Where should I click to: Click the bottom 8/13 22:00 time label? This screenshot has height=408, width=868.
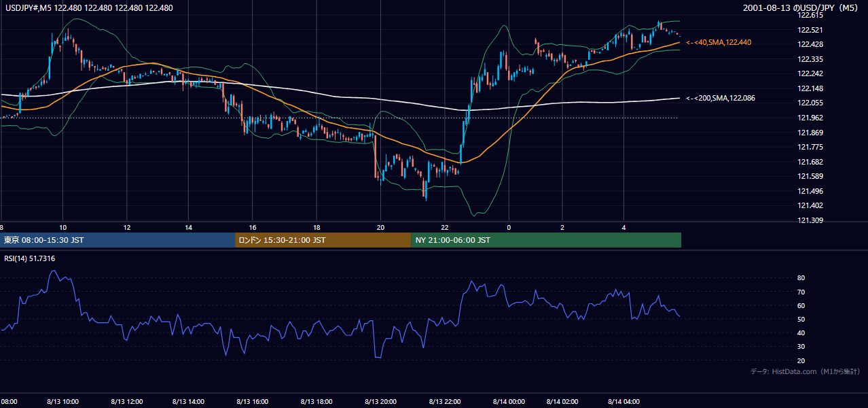tap(444, 401)
